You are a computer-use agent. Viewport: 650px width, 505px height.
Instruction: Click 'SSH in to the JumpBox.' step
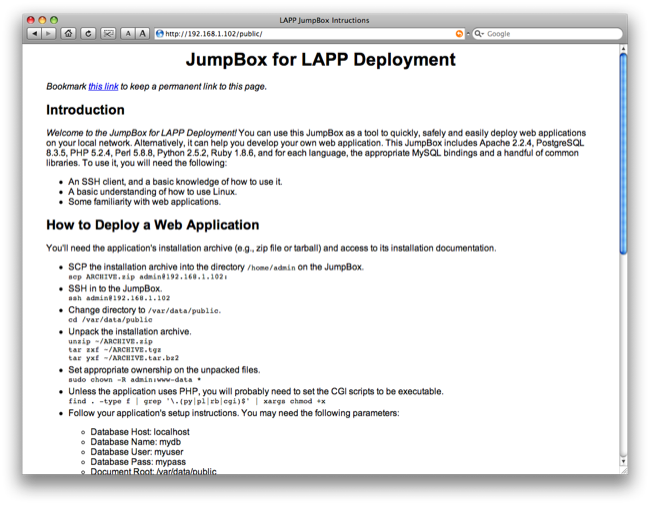[115, 288]
